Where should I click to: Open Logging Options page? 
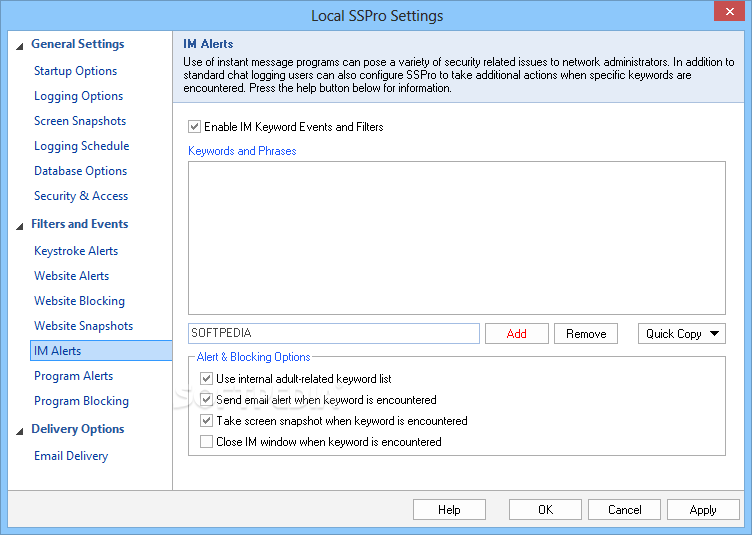(78, 96)
